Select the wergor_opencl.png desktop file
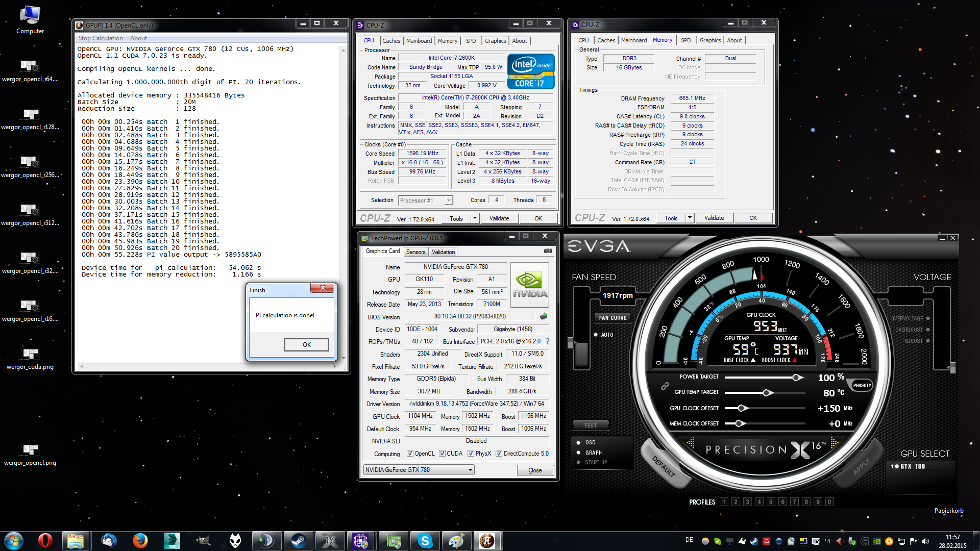The height and width of the screenshot is (551, 980). coord(30,453)
